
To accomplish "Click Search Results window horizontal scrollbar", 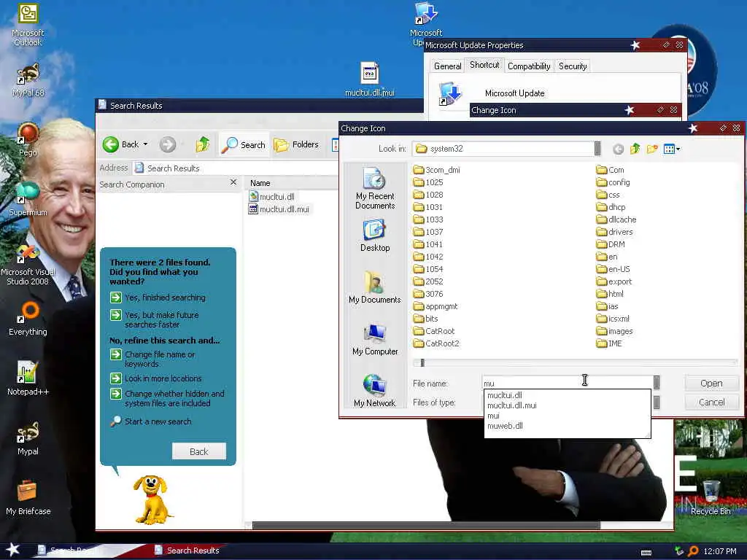I will pyautogui.click(x=426, y=525).
